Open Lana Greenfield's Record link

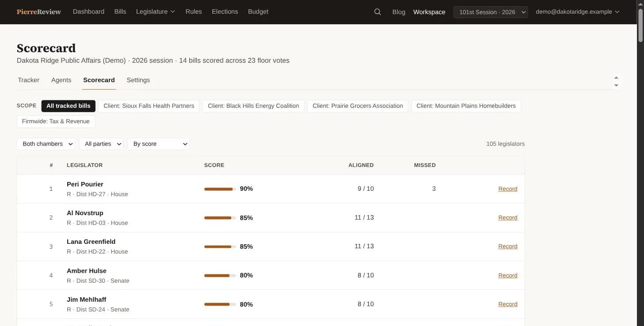pos(508,246)
